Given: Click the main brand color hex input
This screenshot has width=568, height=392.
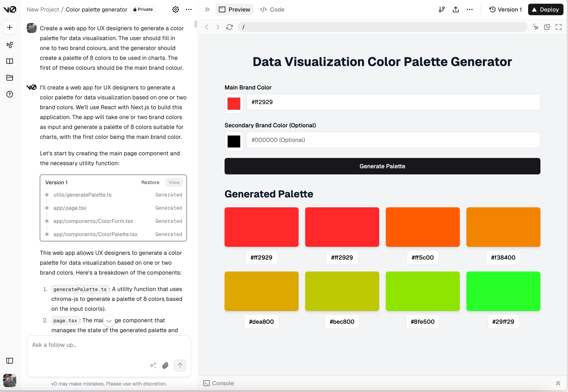Looking at the screenshot, I should [x=393, y=102].
